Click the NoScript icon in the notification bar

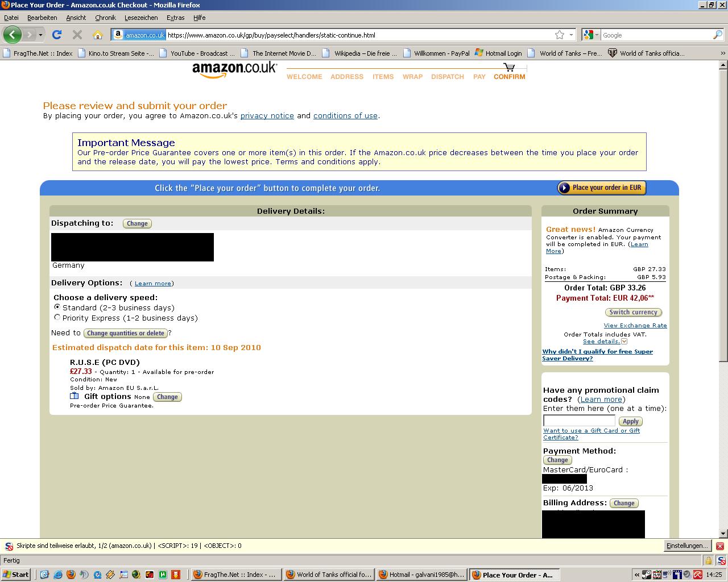tap(9, 546)
